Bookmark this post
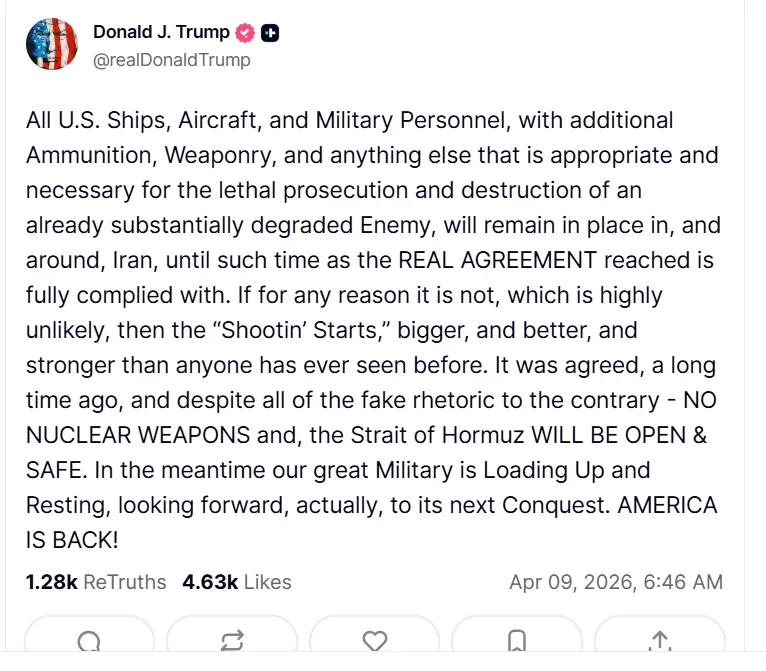Image resolution: width=766 pixels, height=671 pixels. pos(517,640)
